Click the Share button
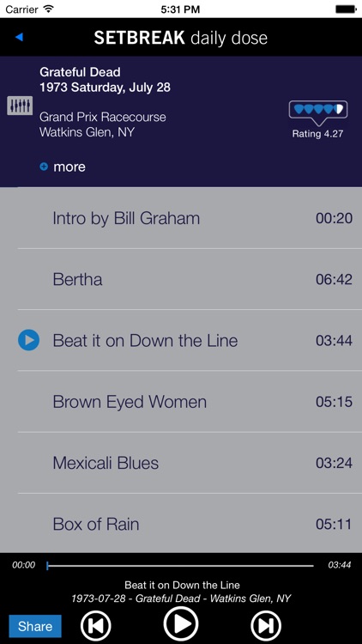 pyautogui.click(x=35, y=626)
